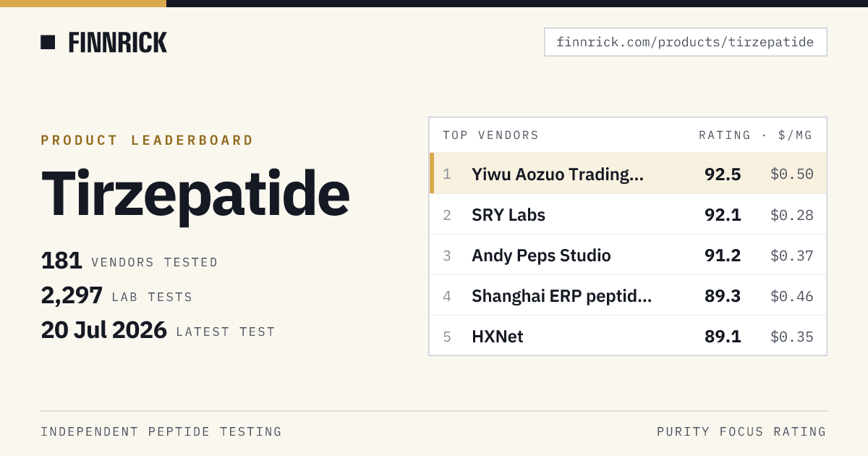Click the Tirzepatide product title
The height and width of the screenshot is (456, 868).
coord(195,195)
